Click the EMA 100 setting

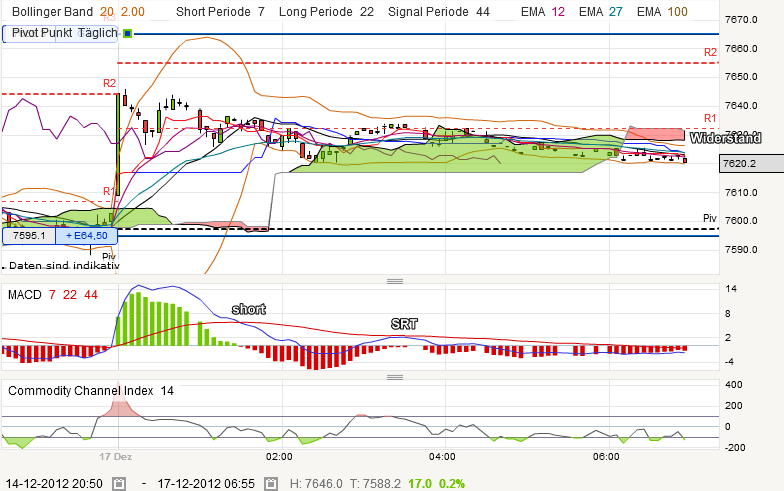click(x=662, y=12)
